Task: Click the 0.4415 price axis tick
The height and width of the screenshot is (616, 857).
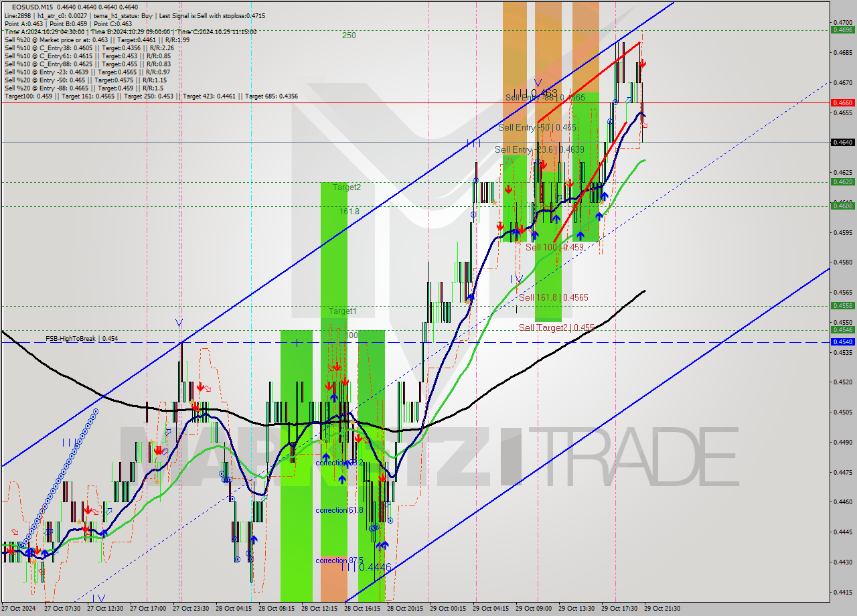Action: [x=842, y=592]
